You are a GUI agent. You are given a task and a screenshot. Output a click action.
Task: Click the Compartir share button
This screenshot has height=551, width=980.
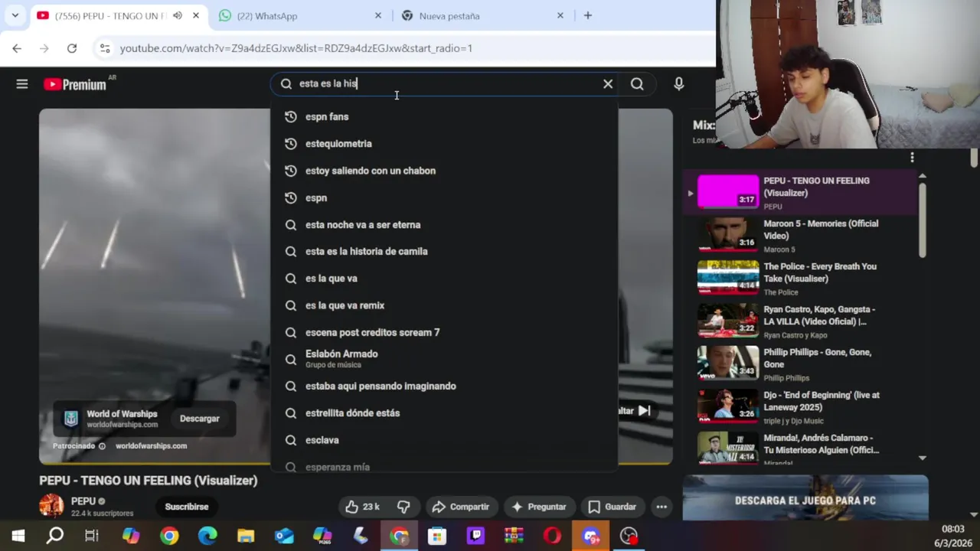click(x=460, y=507)
